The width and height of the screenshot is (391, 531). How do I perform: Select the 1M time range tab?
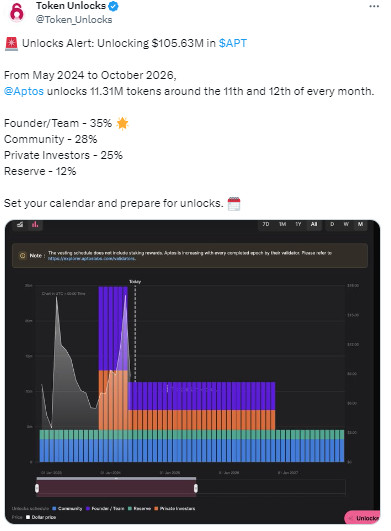pos(282,224)
